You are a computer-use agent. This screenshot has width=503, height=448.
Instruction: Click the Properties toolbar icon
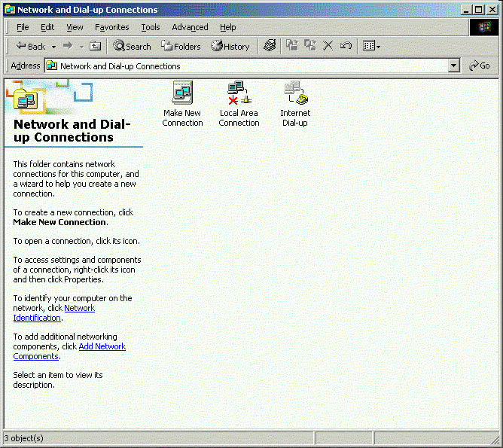[x=270, y=46]
